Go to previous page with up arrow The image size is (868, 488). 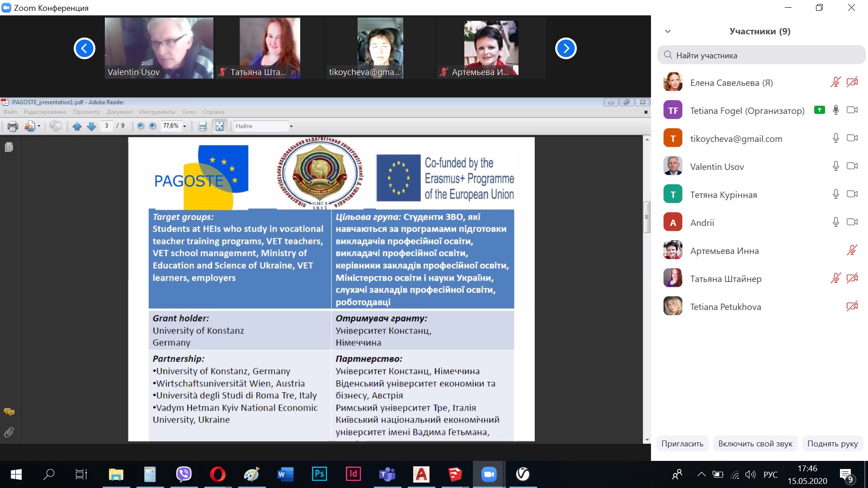point(77,126)
